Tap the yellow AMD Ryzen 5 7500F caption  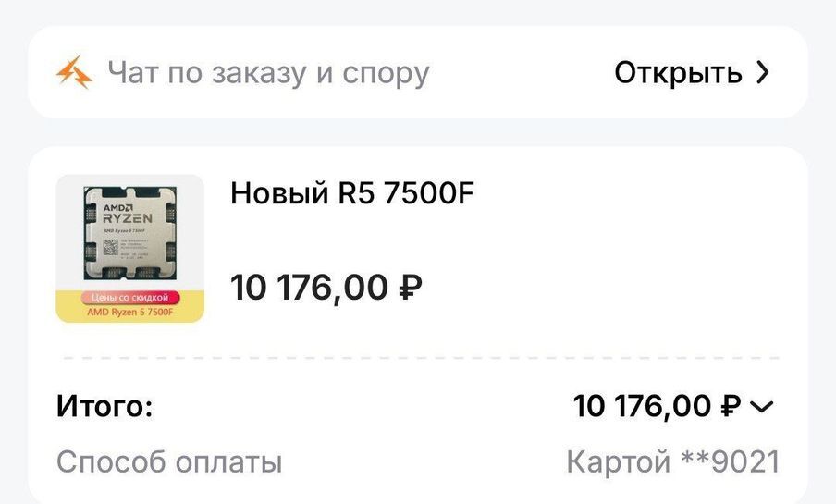pos(130,312)
